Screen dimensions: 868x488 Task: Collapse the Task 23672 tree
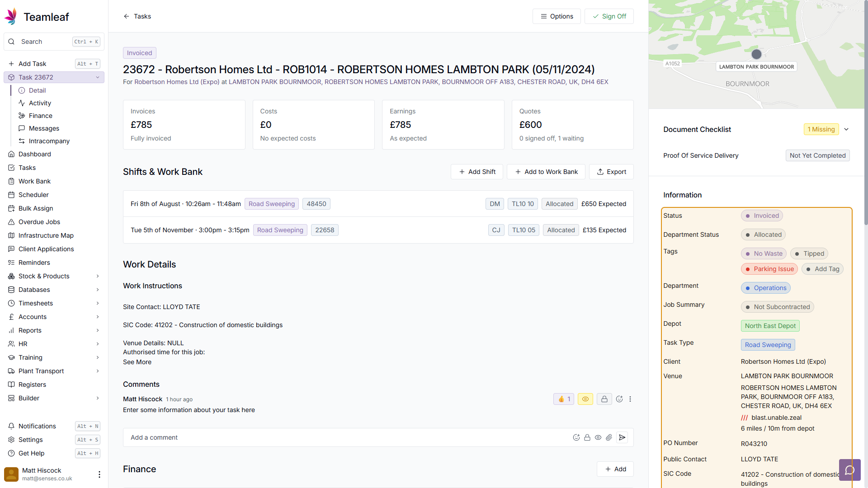[x=98, y=77]
